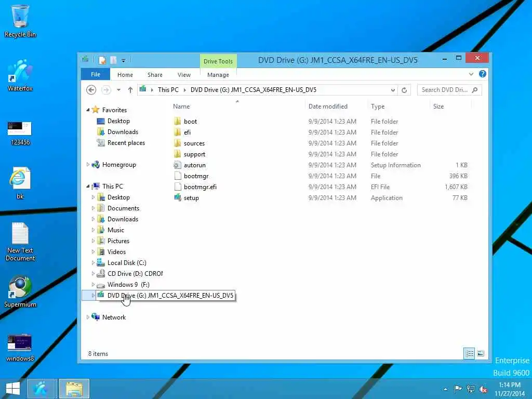The image size is (532, 399).
Task: Open the Help question mark icon
Action: tap(483, 74)
